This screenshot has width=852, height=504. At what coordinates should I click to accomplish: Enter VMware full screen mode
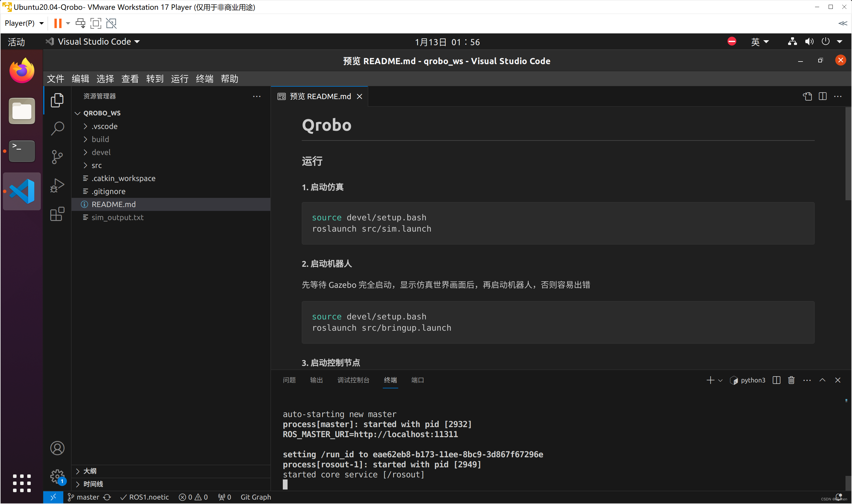(x=96, y=23)
